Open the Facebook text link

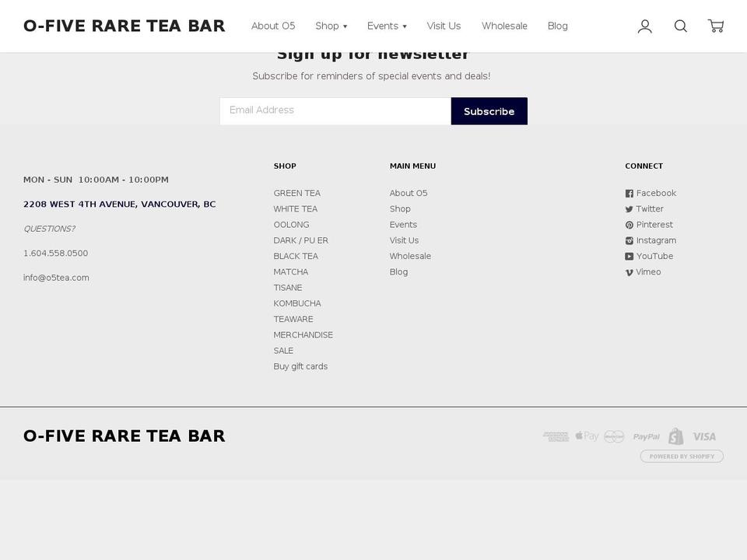656,194
